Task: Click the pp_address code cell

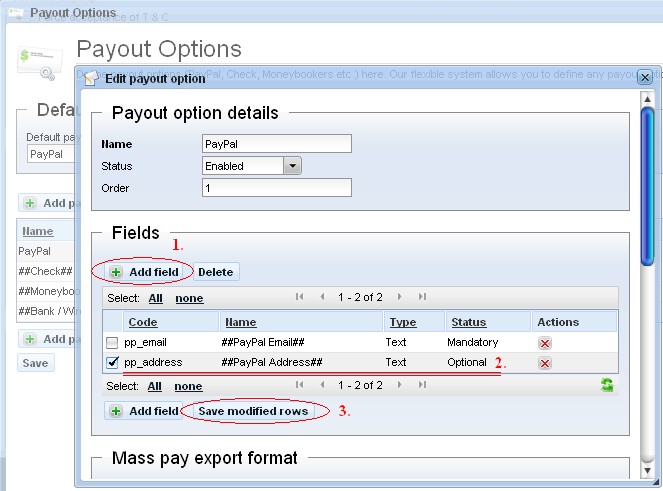Action: click(153, 362)
